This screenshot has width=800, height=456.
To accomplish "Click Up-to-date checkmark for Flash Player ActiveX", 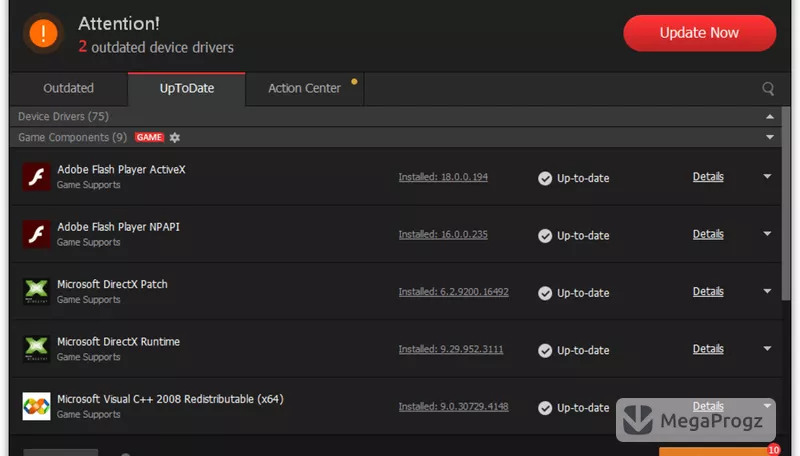I will pos(545,178).
